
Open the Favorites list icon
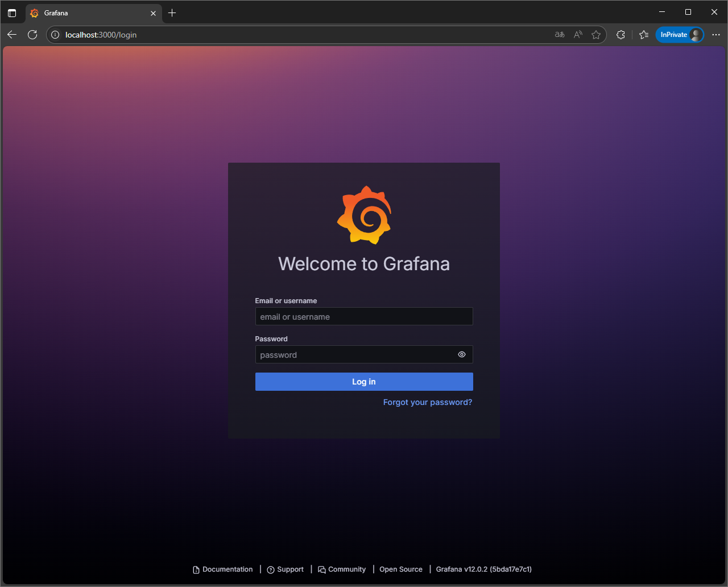[644, 35]
